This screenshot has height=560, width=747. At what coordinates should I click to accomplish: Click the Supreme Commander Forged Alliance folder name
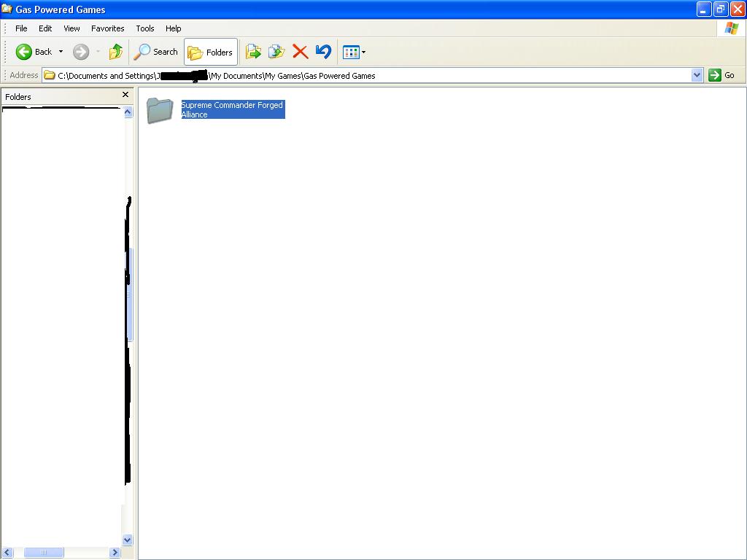[x=233, y=109]
